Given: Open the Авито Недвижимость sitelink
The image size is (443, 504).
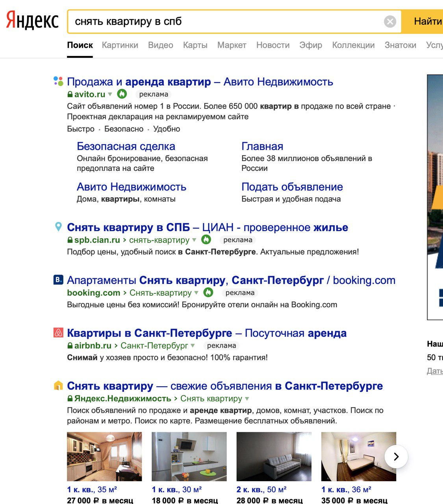Looking at the screenshot, I should click(132, 187).
